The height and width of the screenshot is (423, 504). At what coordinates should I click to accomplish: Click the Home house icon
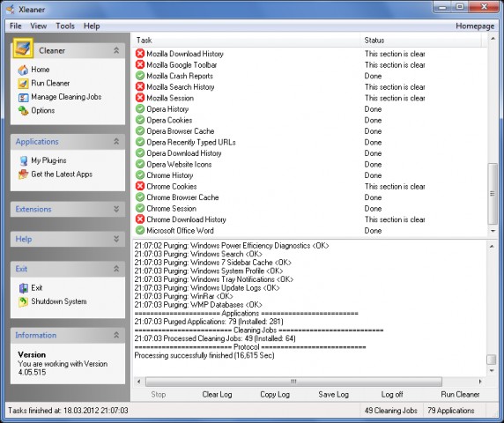(23, 70)
